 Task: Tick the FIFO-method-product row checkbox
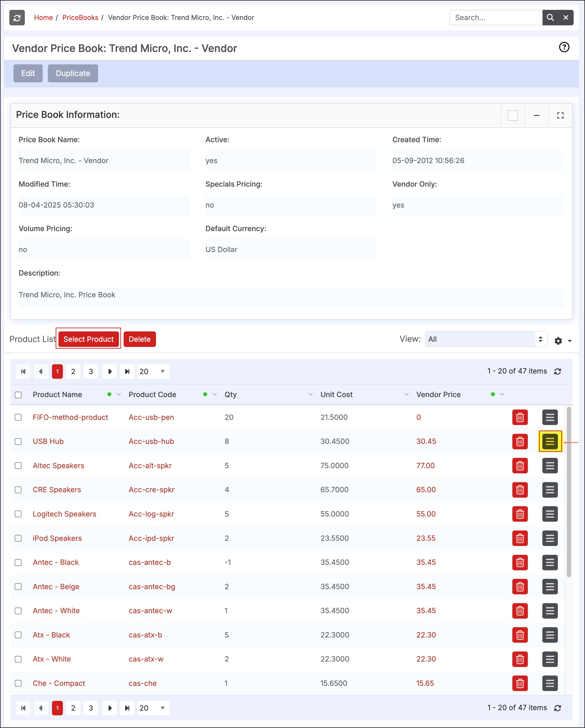[x=18, y=417]
